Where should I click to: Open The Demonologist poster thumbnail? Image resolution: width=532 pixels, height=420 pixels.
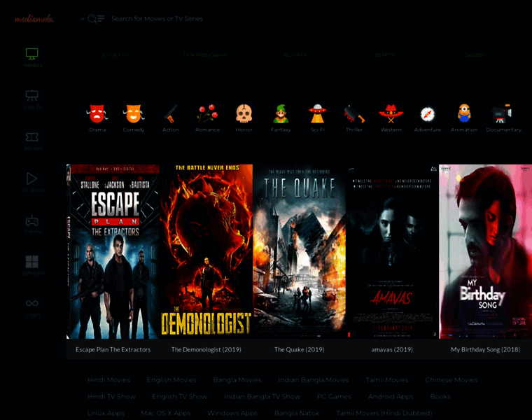click(x=206, y=251)
